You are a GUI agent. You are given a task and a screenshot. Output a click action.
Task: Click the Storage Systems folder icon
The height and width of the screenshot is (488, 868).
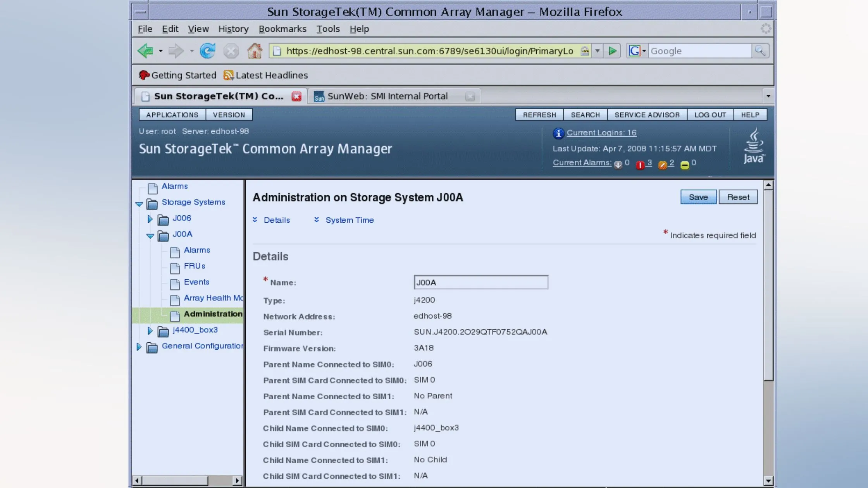152,203
